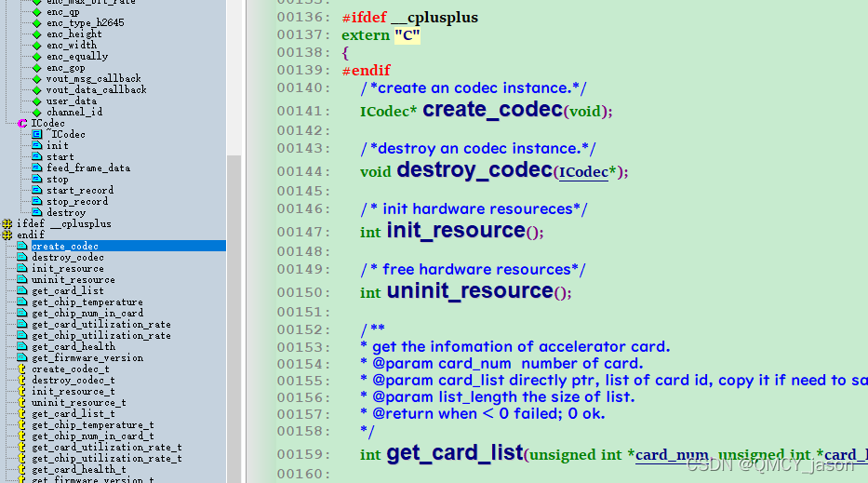Click the typedef icon beside create_codec_t

[x=22, y=369]
